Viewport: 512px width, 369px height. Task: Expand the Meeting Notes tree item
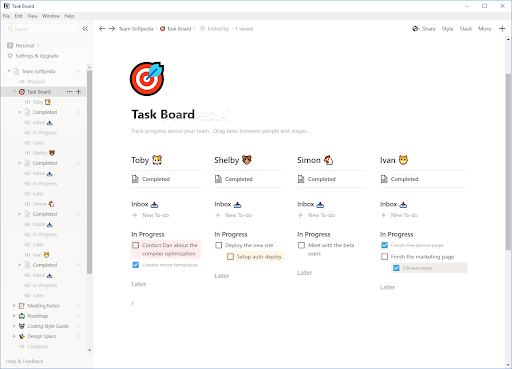tap(14, 306)
